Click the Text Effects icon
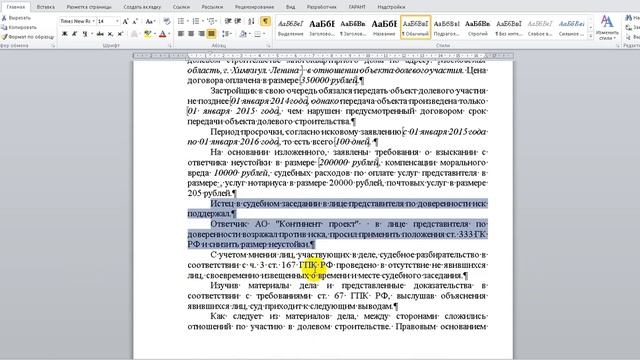 pyautogui.click(x=134, y=34)
